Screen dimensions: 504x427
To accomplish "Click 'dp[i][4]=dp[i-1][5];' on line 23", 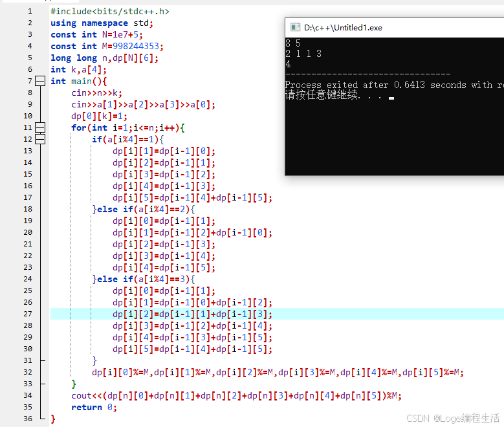I will coord(164,267).
